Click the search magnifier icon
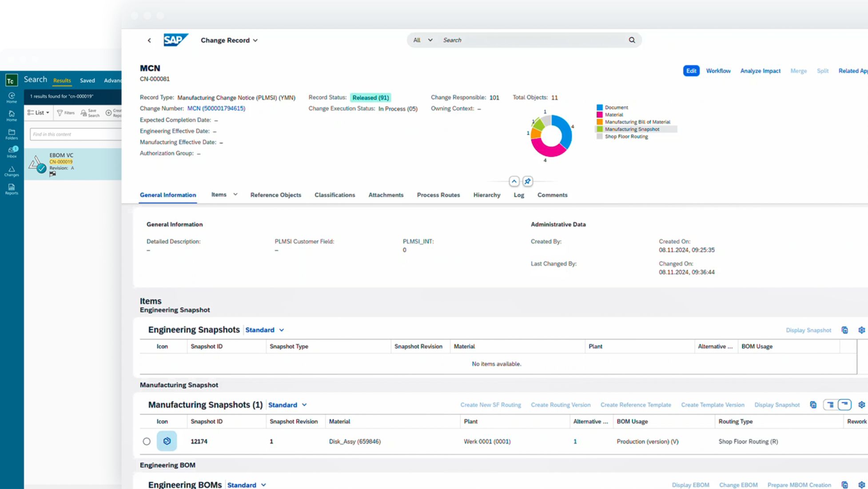Image resolution: width=868 pixels, height=489 pixels. coord(632,40)
